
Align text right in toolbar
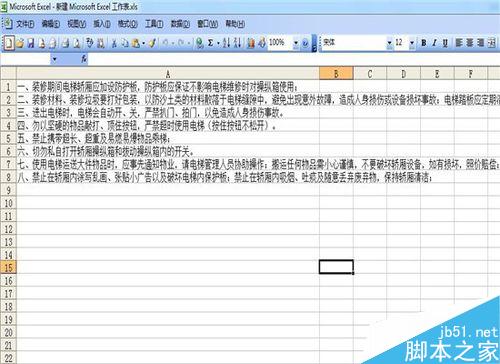pos(481,43)
